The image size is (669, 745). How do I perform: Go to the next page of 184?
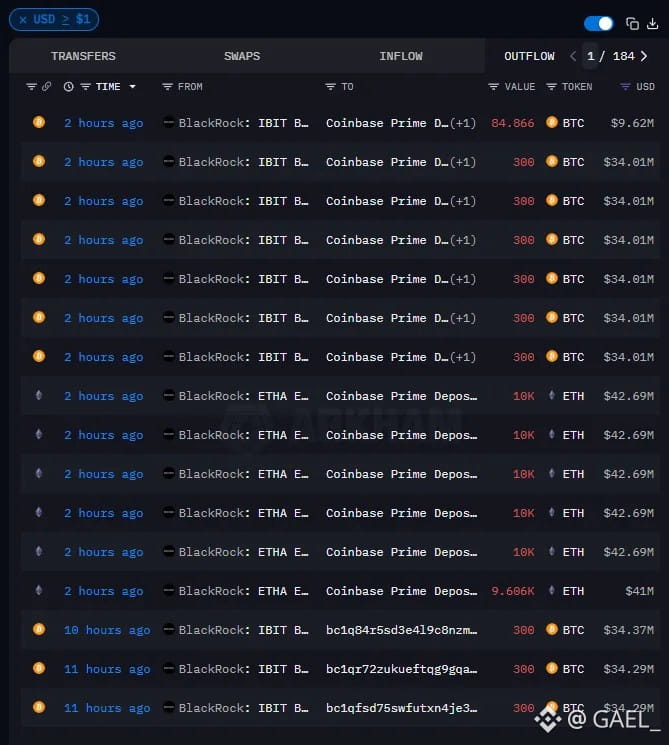click(x=644, y=56)
